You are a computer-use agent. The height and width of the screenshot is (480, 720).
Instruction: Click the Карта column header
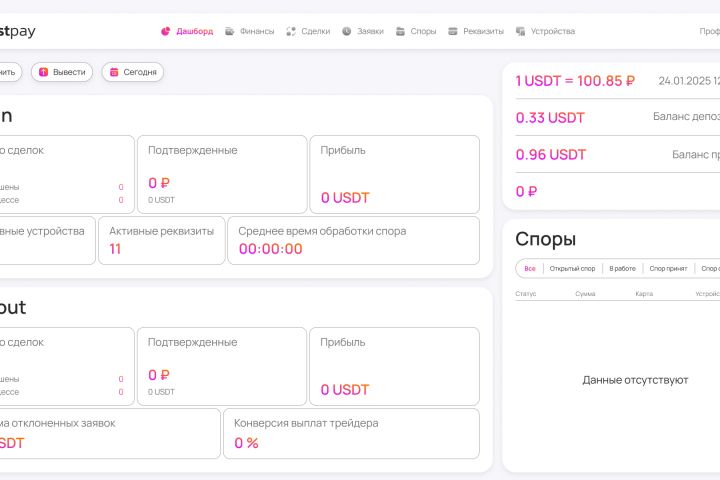(x=644, y=294)
